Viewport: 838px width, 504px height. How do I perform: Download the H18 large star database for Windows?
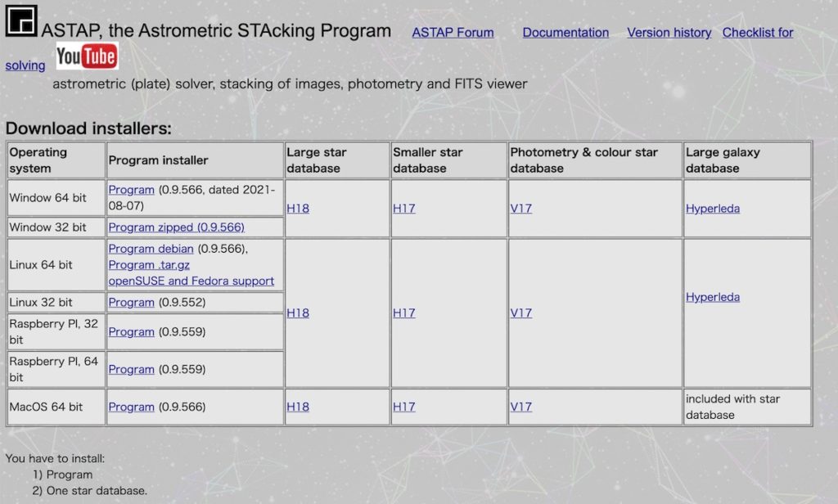[298, 208]
